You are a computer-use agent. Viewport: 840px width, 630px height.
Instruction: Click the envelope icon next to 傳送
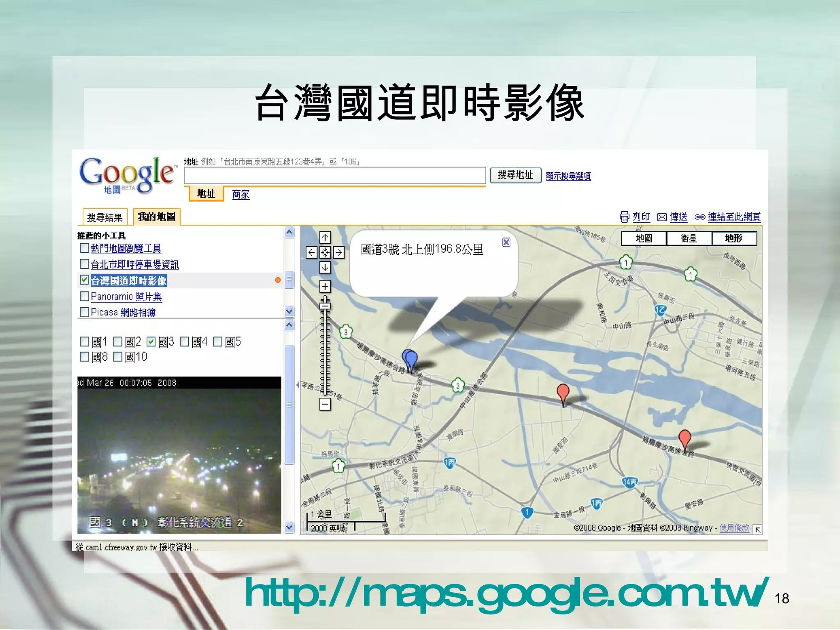coord(662,217)
